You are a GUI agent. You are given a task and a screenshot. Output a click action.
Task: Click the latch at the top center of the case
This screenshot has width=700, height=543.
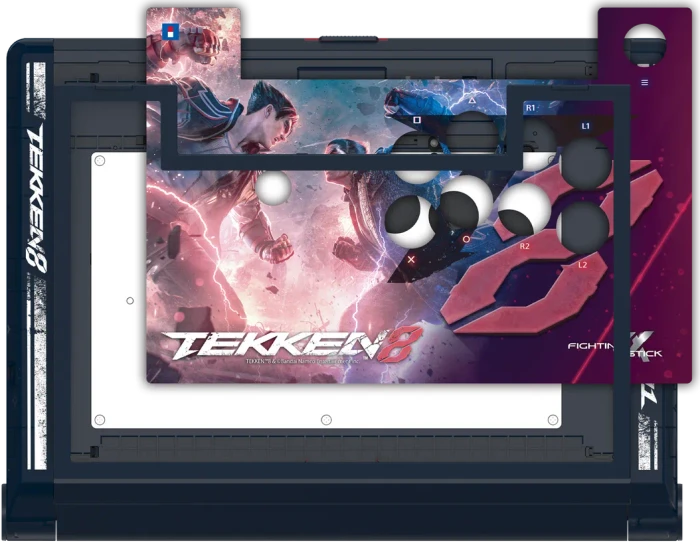coord(349,39)
